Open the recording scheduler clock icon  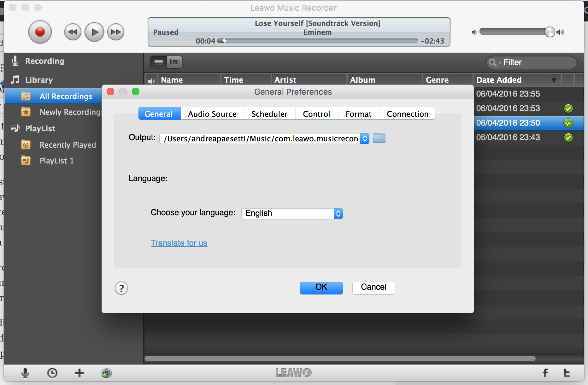52,373
